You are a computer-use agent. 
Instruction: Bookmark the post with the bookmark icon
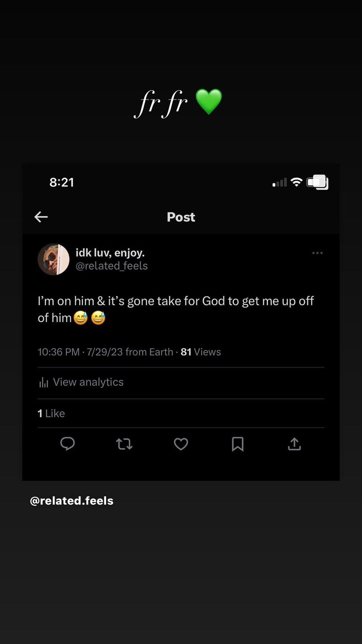click(237, 444)
